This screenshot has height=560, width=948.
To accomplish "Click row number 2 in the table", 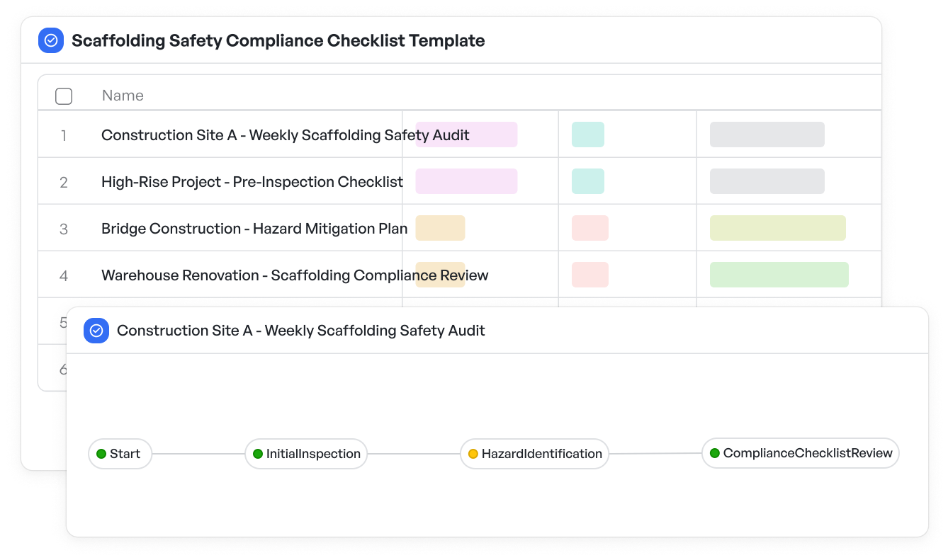I will pos(64,183).
